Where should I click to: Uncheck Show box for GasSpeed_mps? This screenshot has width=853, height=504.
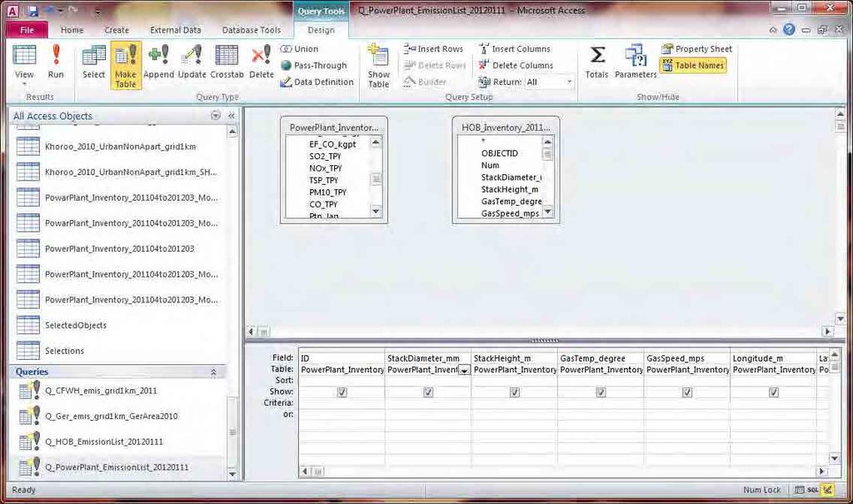click(x=687, y=392)
